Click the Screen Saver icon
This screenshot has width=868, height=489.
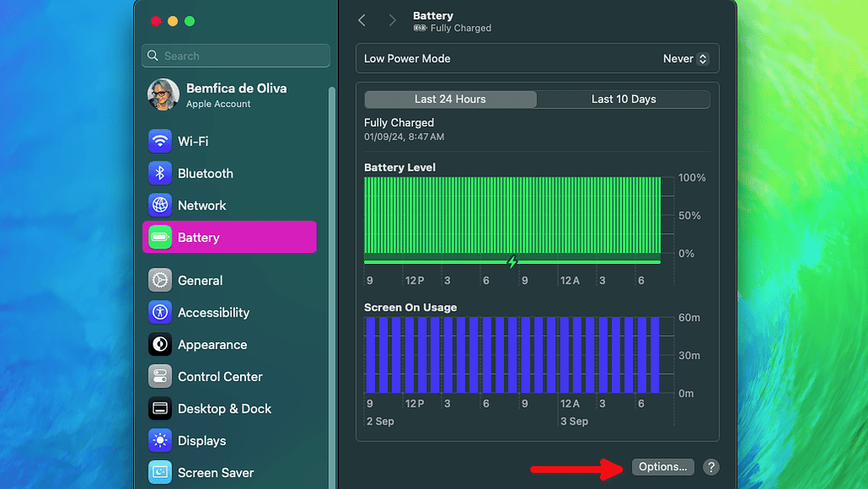point(160,473)
